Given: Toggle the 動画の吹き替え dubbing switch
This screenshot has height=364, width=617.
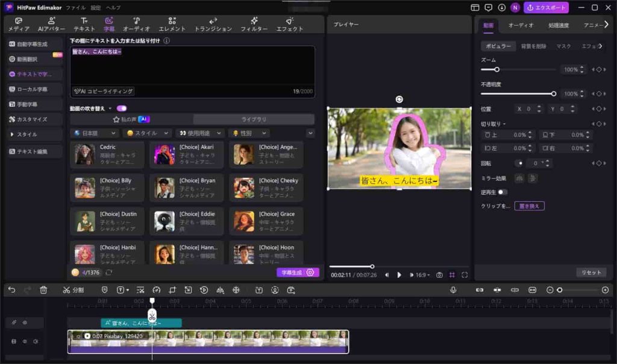Looking at the screenshot, I should (x=122, y=108).
